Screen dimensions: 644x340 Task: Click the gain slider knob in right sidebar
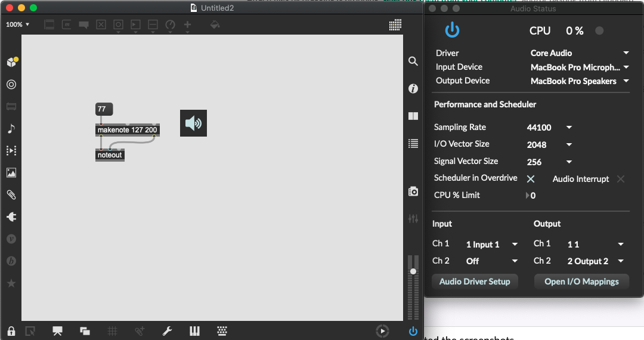click(413, 271)
